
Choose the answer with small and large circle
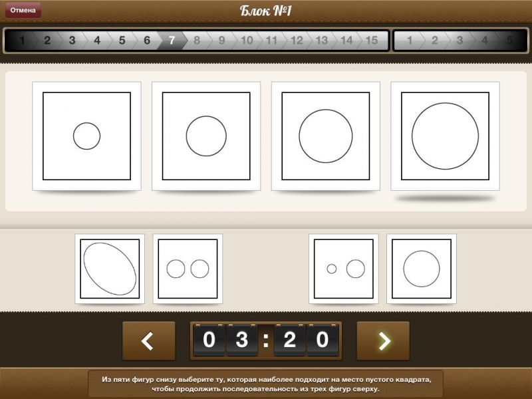344,269
